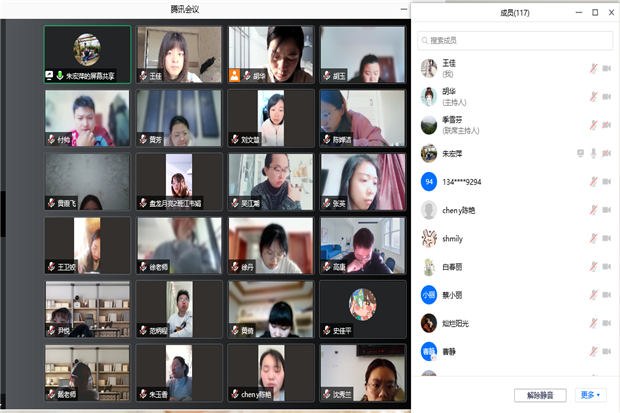Expand the 更多 dropdown menu
The width and height of the screenshot is (620, 413).
click(x=590, y=395)
